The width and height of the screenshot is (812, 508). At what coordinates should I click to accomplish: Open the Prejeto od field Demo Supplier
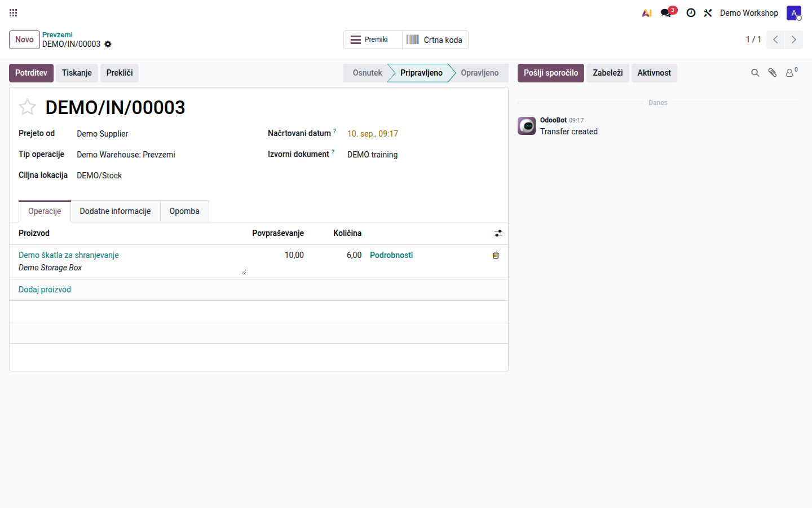(164, 134)
